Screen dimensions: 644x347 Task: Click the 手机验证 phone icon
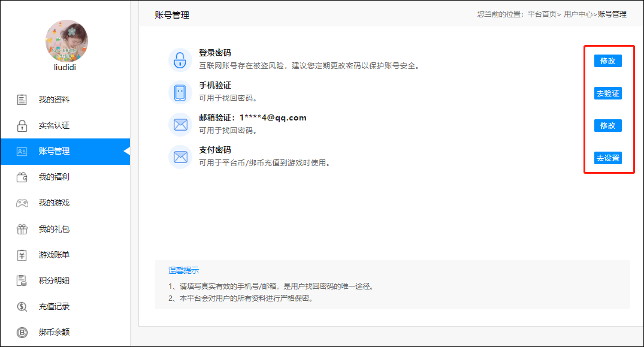pyautogui.click(x=180, y=92)
